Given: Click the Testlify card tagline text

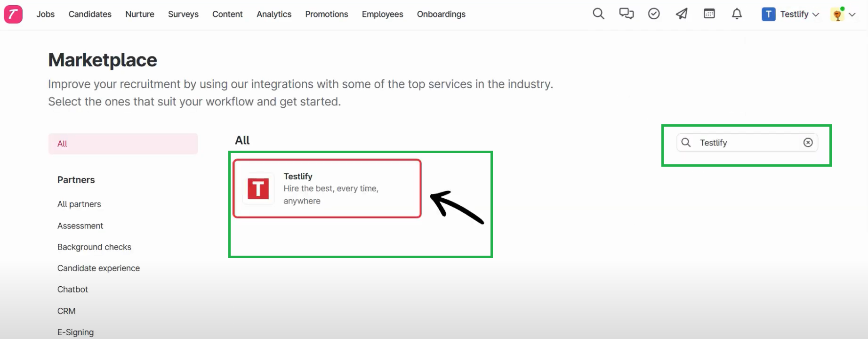Looking at the screenshot, I should [331, 194].
